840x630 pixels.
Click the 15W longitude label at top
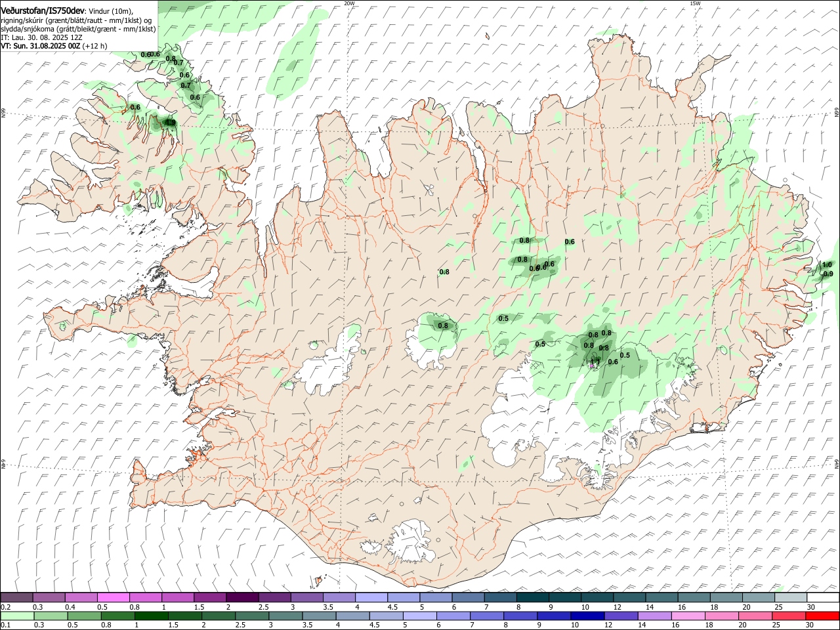(x=695, y=3)
